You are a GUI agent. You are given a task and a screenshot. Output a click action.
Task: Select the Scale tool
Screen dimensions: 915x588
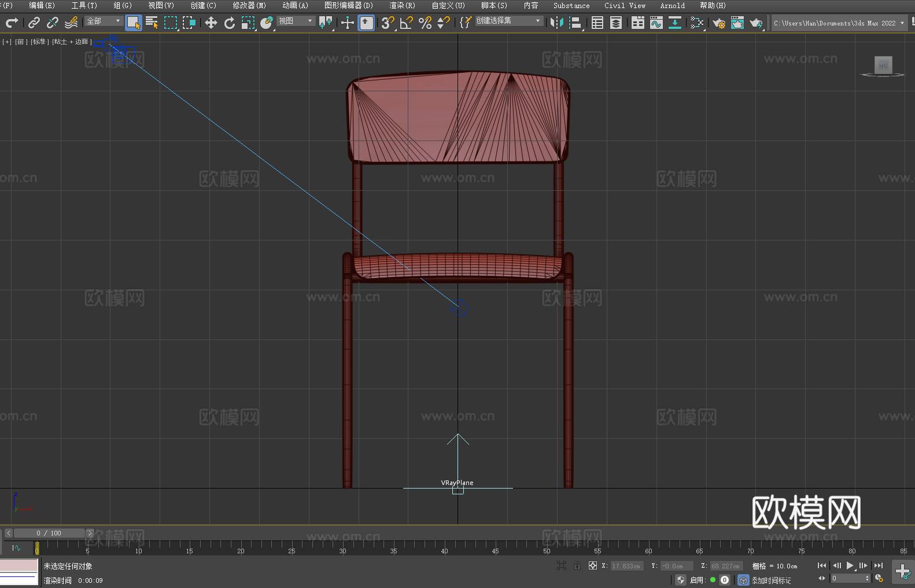coord(248,23)
